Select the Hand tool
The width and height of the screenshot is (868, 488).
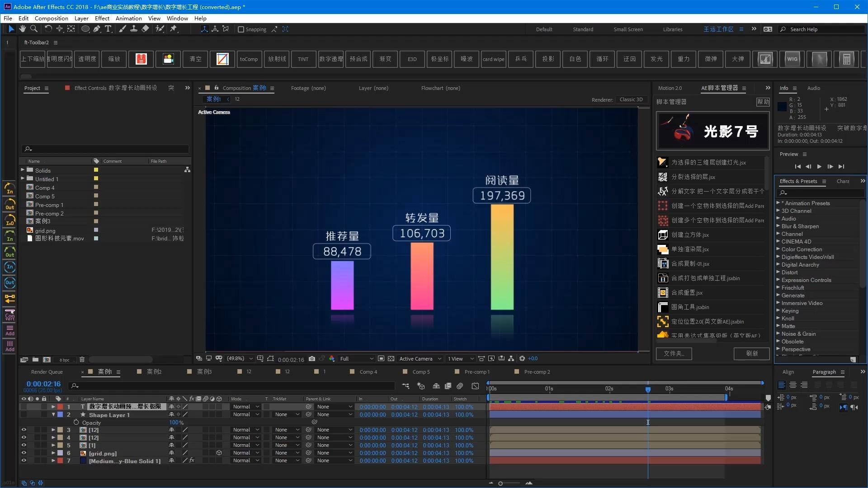click(22, 29)
